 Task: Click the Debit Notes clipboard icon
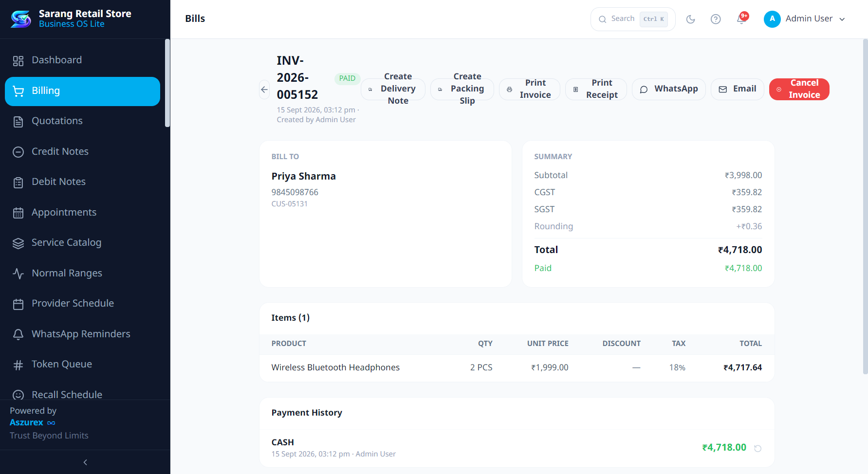pos(18,182)
